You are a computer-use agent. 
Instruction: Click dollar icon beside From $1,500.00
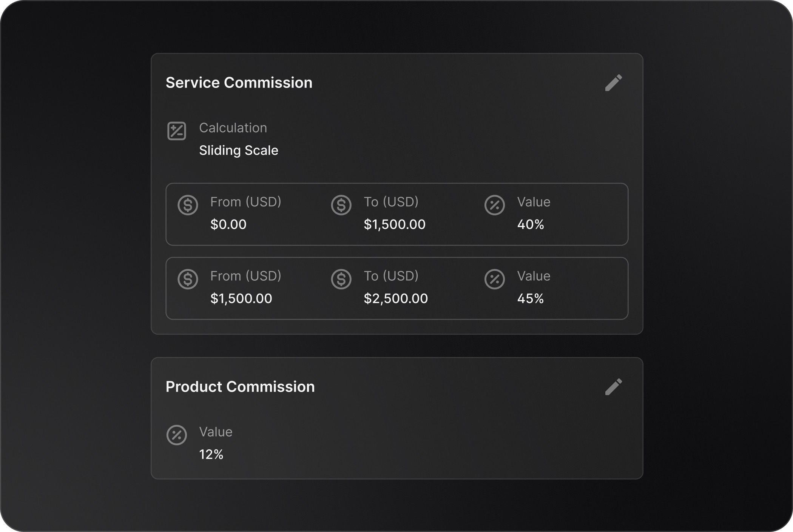(x=188, y=279)
